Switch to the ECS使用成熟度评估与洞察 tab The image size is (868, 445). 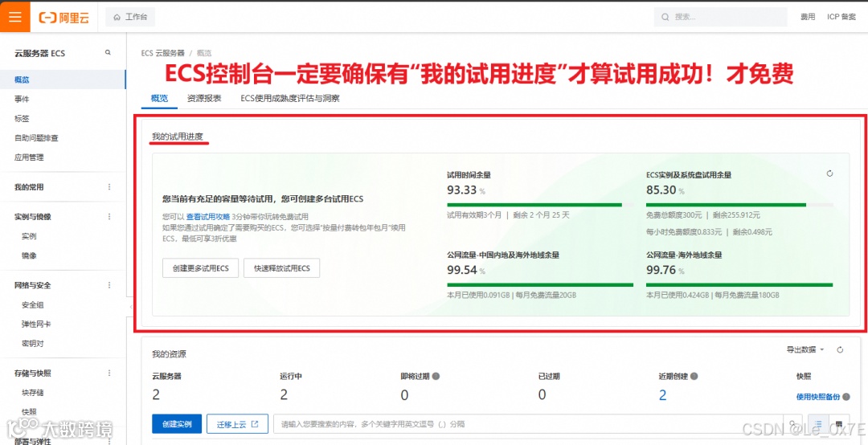(x=290, y=99)
